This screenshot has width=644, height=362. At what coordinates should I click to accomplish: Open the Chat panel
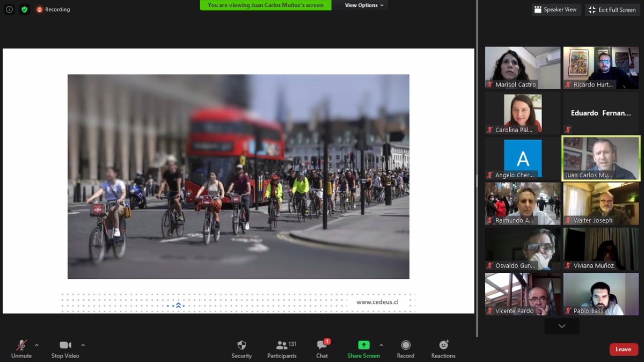[x=322, y=349]
